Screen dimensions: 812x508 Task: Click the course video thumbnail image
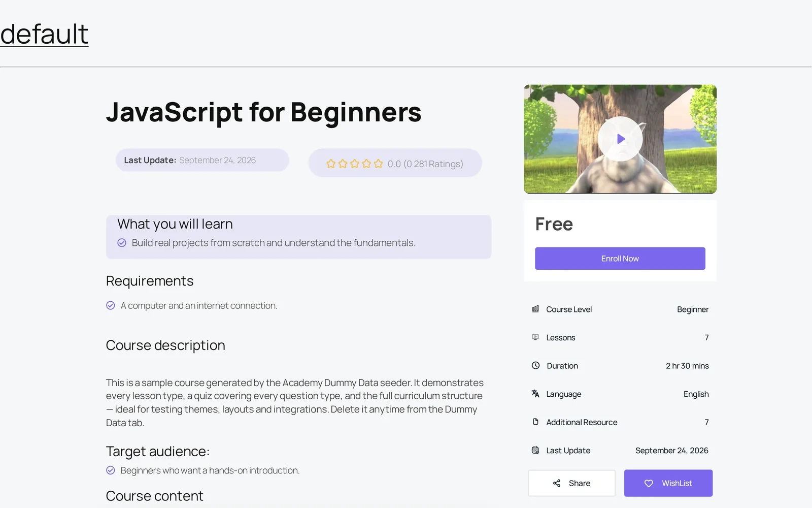[620, 139]
